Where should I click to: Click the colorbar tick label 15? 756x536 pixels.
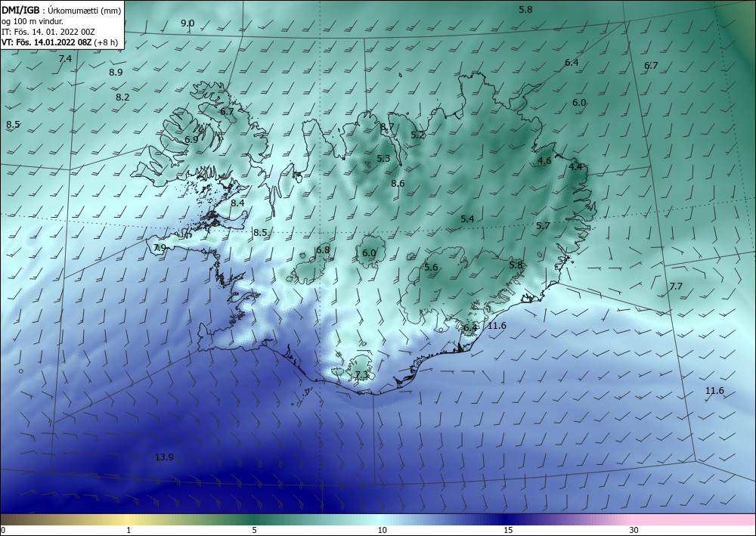click(508, 531)
